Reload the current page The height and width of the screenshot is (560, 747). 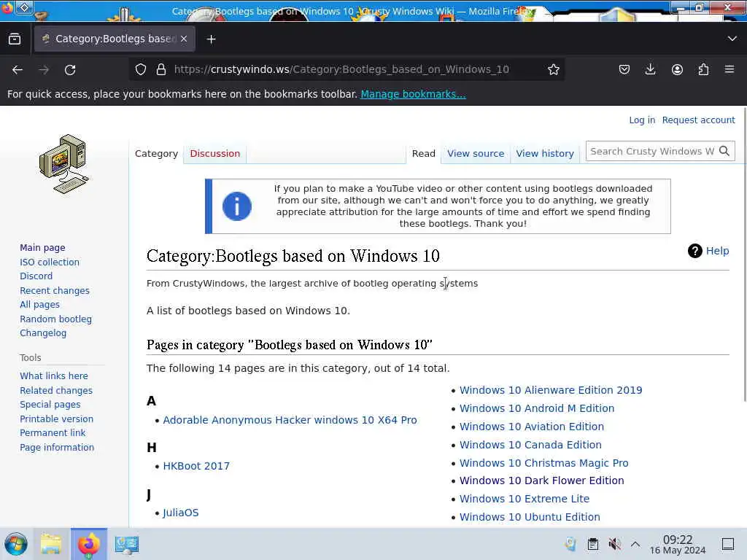point(70,69)
